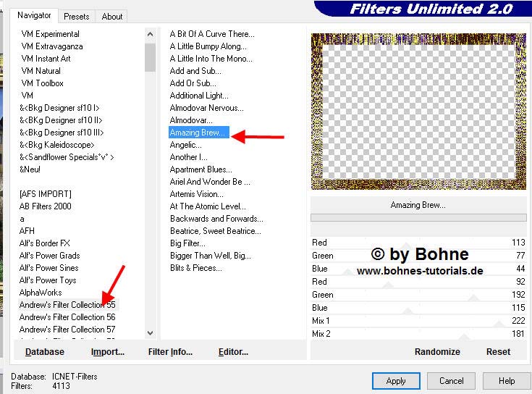Open the Database menu button
The image size is (532, 394).
pyautogui.click(x=45, y=351)
